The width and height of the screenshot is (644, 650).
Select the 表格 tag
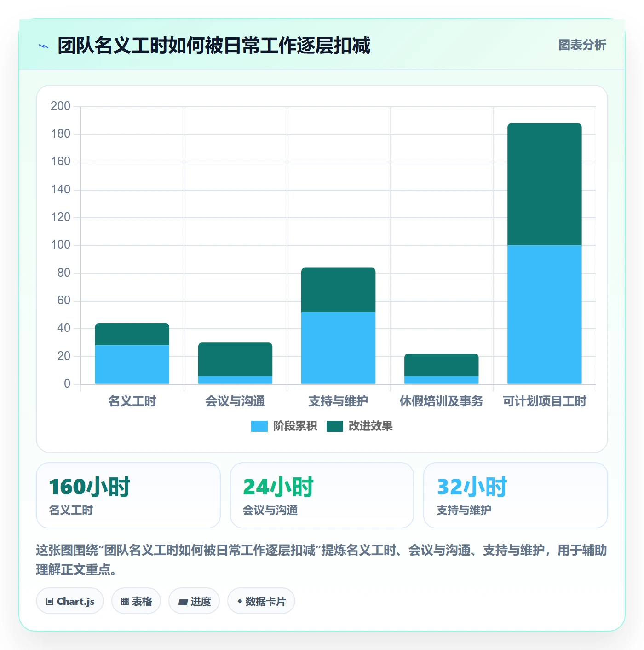point(136,601)
